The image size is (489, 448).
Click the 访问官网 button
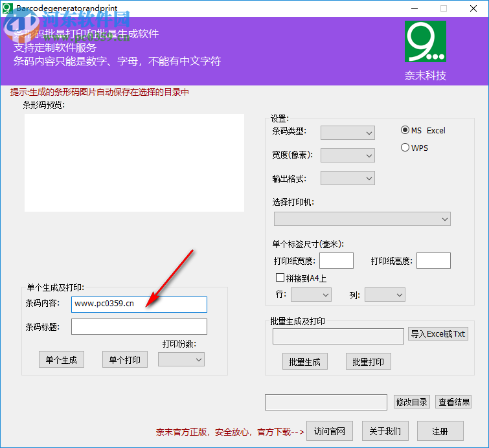pos(329,431)
